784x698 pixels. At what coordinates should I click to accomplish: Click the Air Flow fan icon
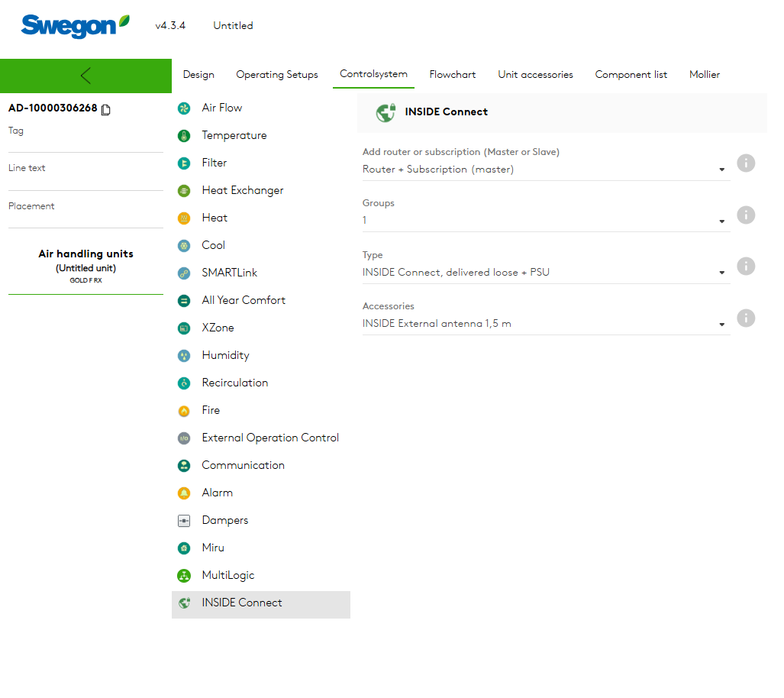point(183,108)
